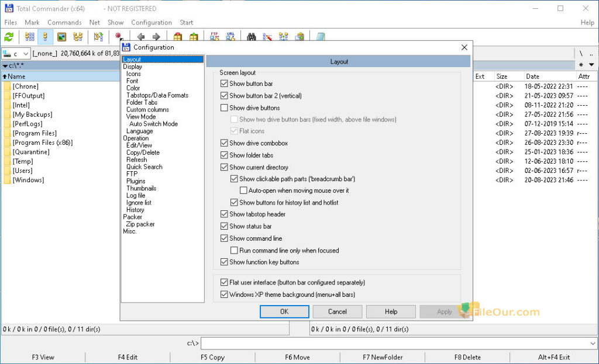Disable Show button bar 2 (vertical)
Screen dimensions: 599x364
click(225, 96)
